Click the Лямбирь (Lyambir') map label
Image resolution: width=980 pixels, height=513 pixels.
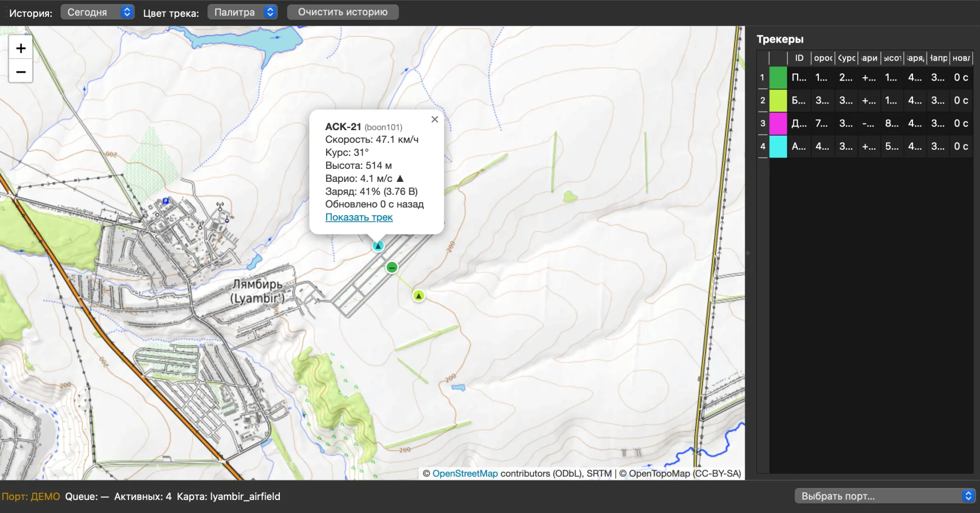click(258, 291)
